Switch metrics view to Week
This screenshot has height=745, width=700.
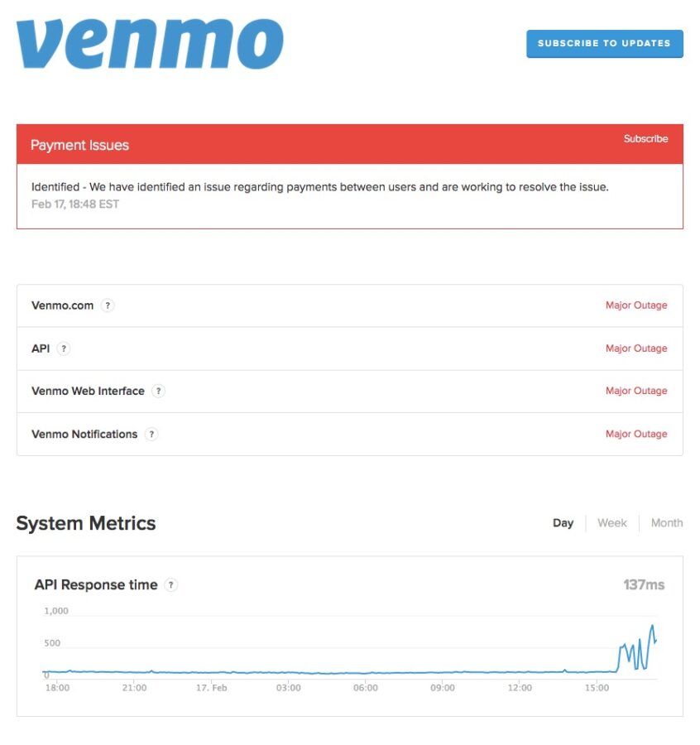point(612,523)
